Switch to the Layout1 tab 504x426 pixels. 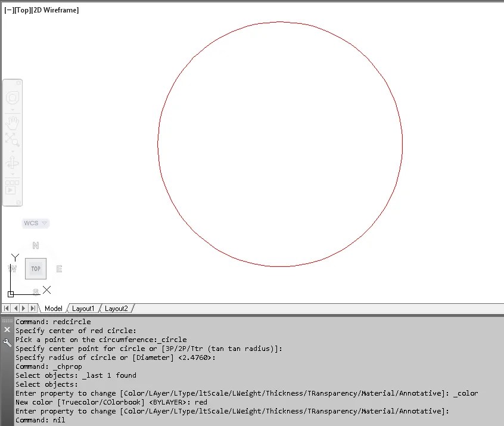click(83, 308)
